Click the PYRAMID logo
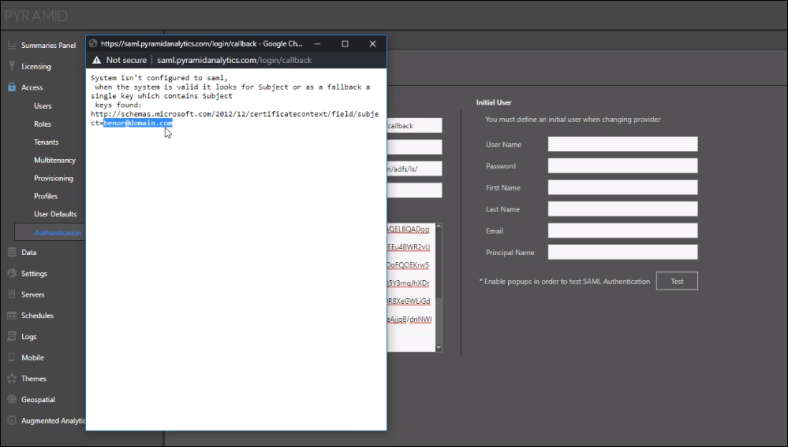Viewport: 788px width, 447px height. pyautogui.click(x=36, y=16)
